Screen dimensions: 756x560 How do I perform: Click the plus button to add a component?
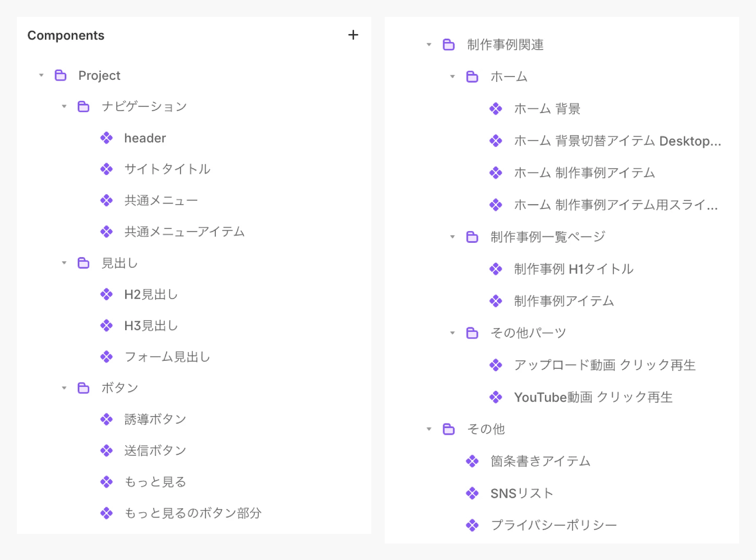pyautogui.click(x=354, y=35)
